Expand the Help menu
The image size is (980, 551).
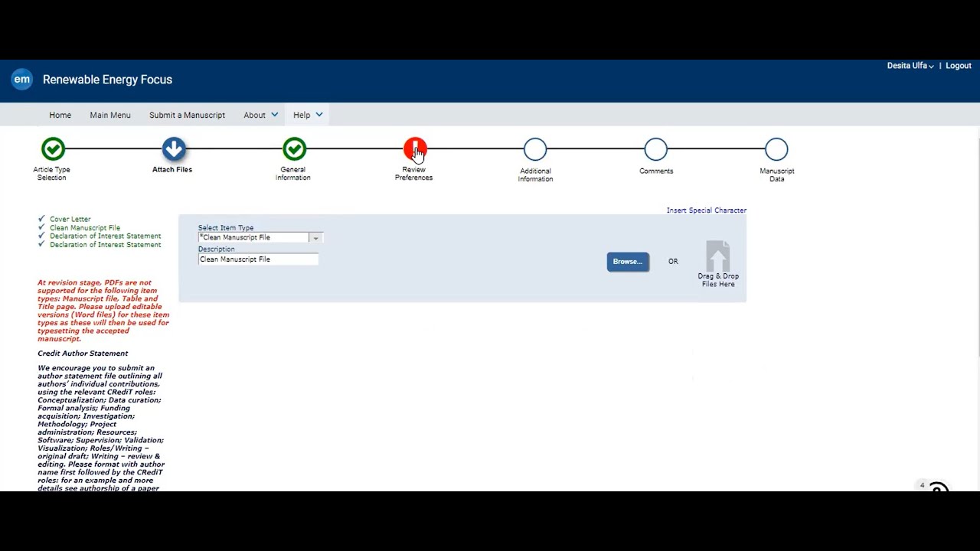tap(308, 115)
